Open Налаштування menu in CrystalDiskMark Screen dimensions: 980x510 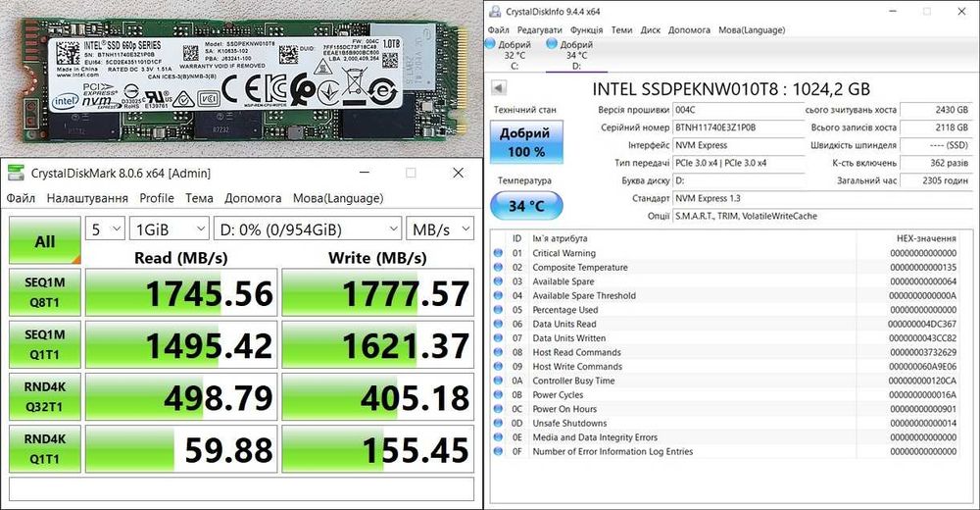(87, 198)
